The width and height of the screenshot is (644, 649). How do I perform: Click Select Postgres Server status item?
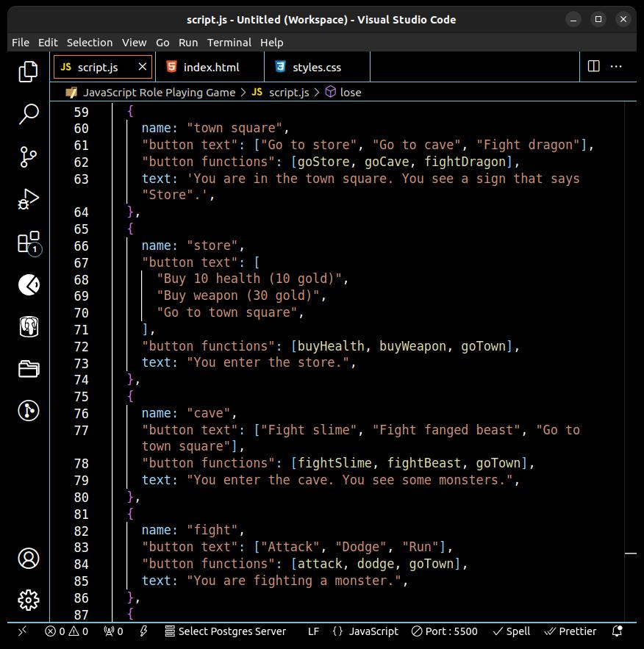click(226, 631)
